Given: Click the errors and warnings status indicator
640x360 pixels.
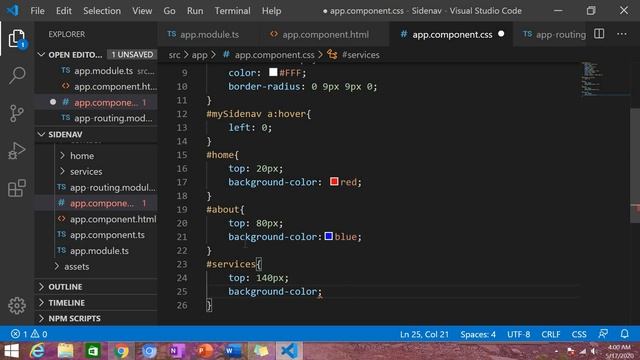Looking at the screenshot, I should (29, 334).
